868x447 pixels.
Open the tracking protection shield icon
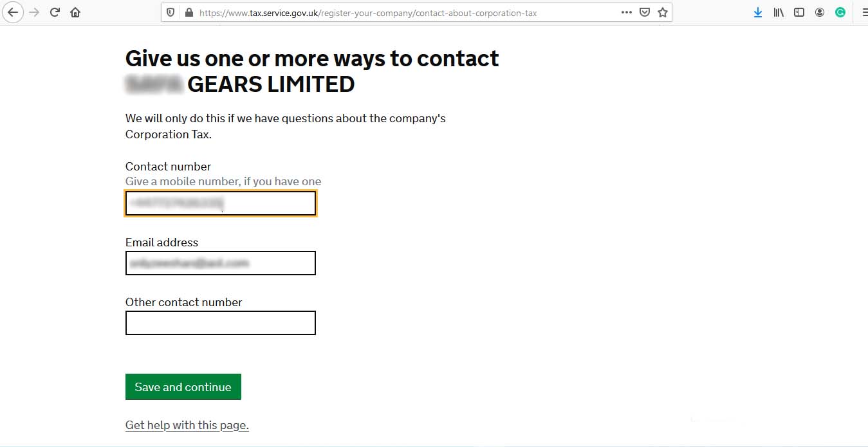(171, 12)
